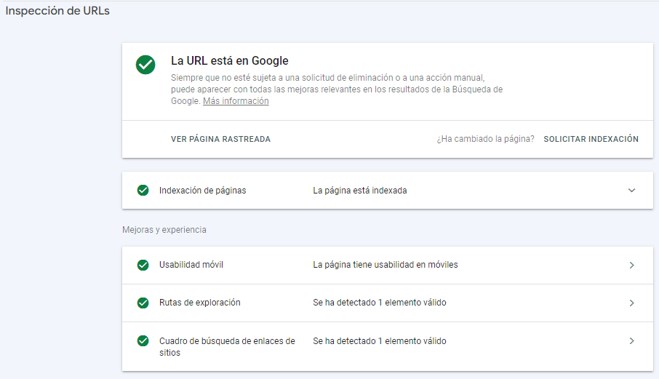This screenshot has height=379, width=659.
Task: Click the 'Inspección de URLs' page title
Action: tap(58, 11)
